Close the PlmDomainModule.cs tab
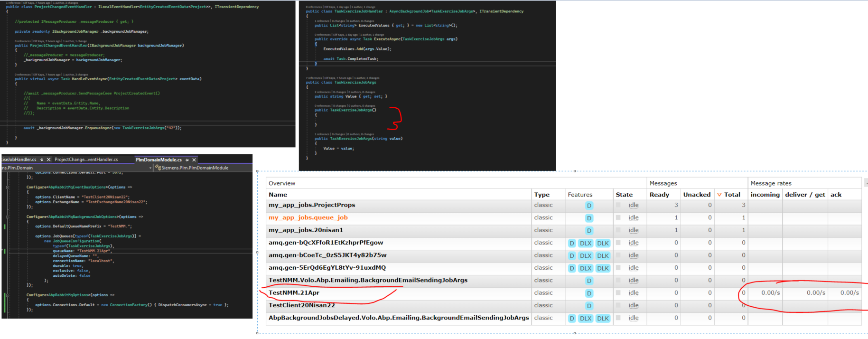Screen dimensions: 868x339 tap(194, 160)
